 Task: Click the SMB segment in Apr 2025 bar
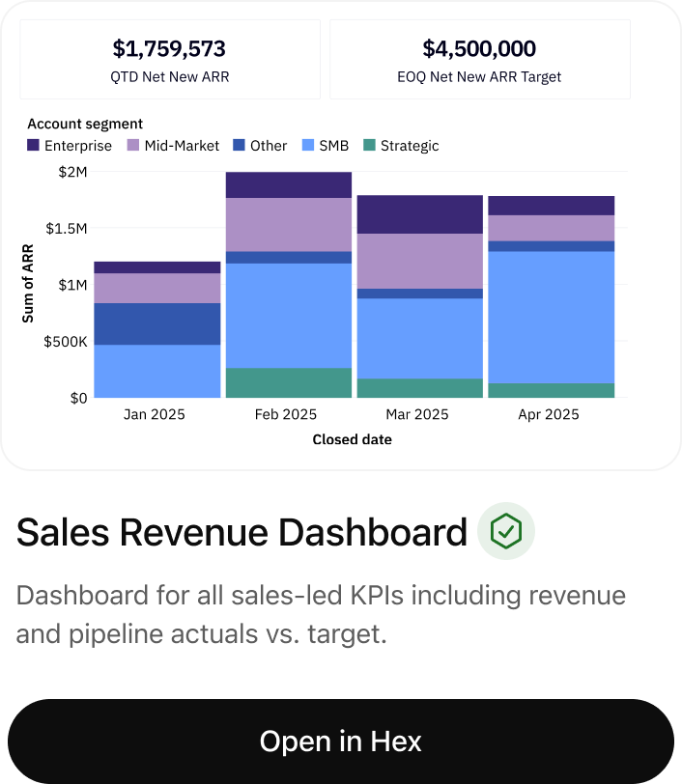coord(551,317)
